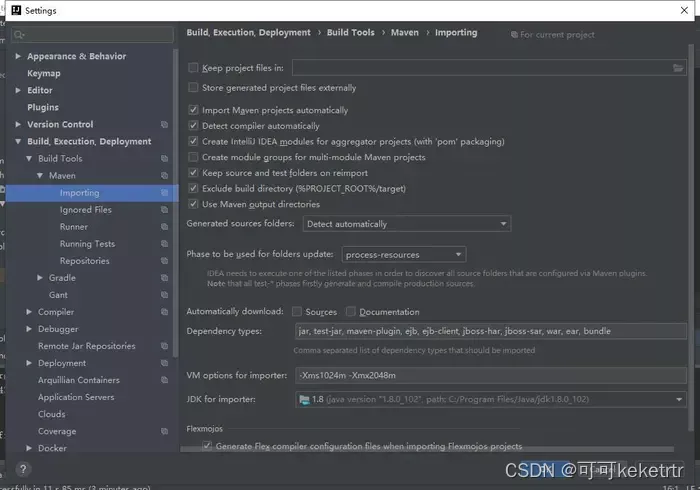The width and height of the screenshot is (700, 490).
Task: Click the For current project icon
Action: (x=514, y=34)
